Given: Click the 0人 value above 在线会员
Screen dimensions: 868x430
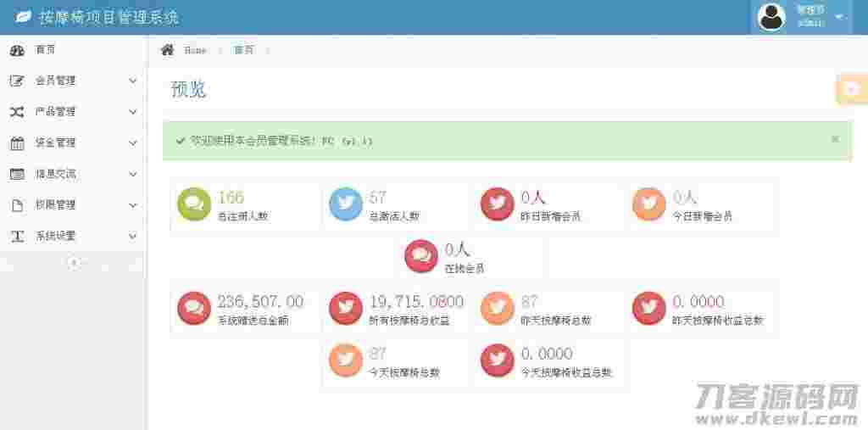Looking at the screenshot, I should tap(458, 249).
